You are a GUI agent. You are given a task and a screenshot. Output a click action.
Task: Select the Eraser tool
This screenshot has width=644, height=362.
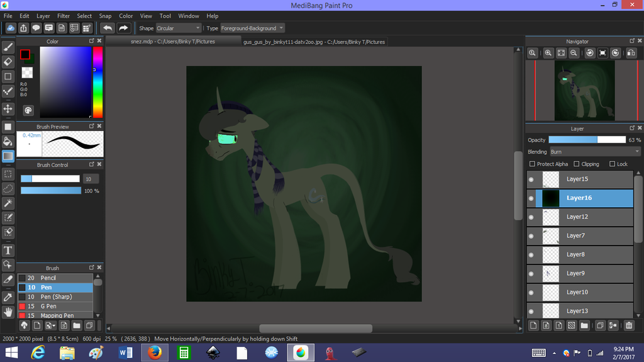(x=8, y=62)
